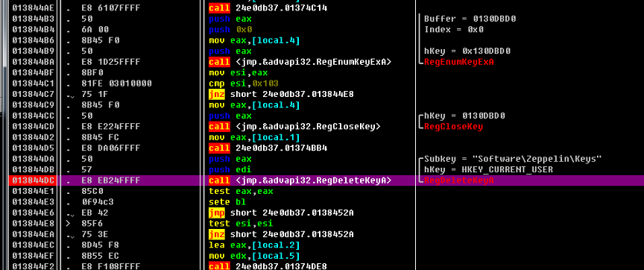Select the mov edx,[local.5] instruction

254,256
